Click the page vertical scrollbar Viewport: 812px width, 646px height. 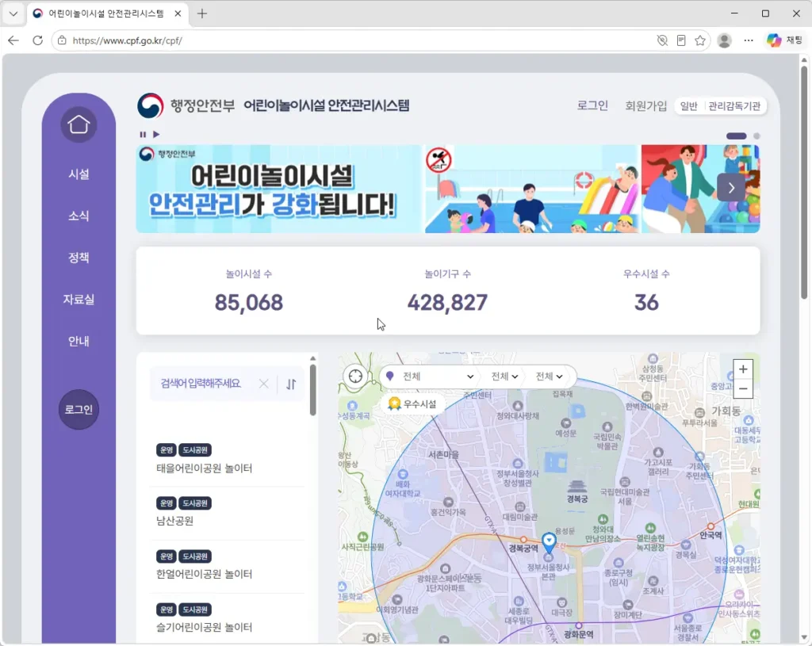point(804,182)
